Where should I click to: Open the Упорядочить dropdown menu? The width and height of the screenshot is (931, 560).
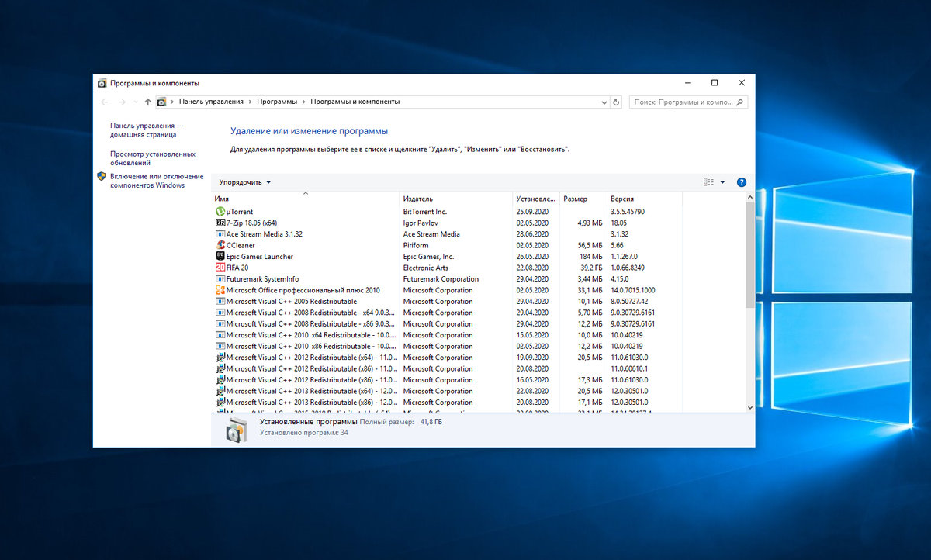245,182
